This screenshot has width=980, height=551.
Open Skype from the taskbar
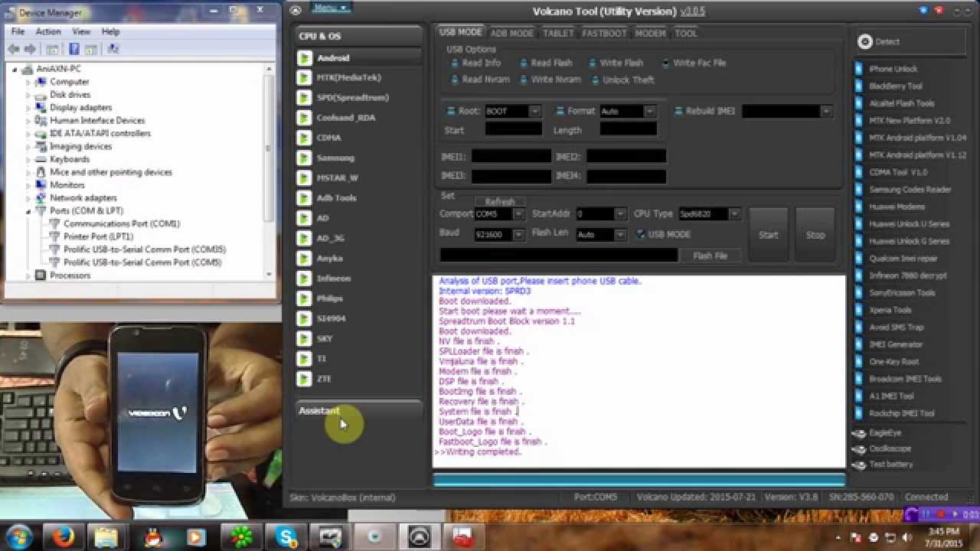click(286, 537)
